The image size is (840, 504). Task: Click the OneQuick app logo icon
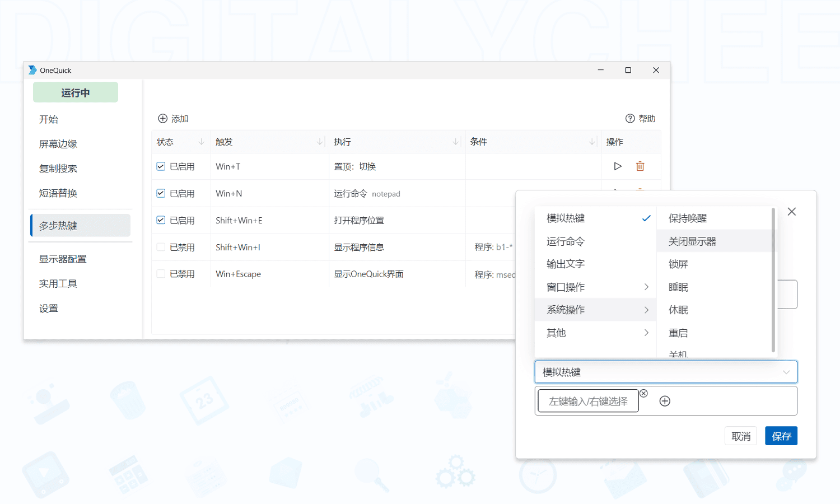point(32,70)
